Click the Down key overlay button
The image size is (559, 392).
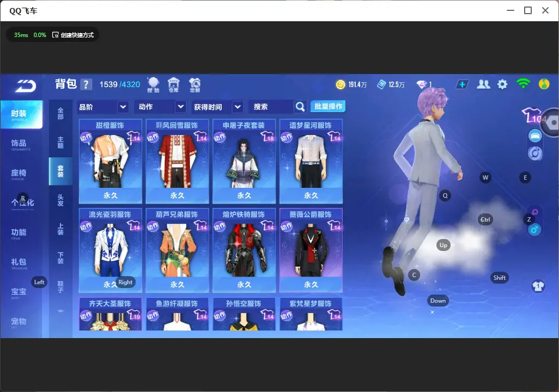438,301
